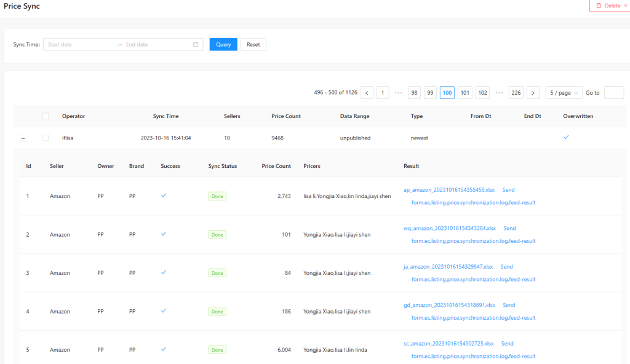Click Send next to ap_amazon file
Image resolution: width=630 pixels, height=364 pixels.
tap(508, 189)
